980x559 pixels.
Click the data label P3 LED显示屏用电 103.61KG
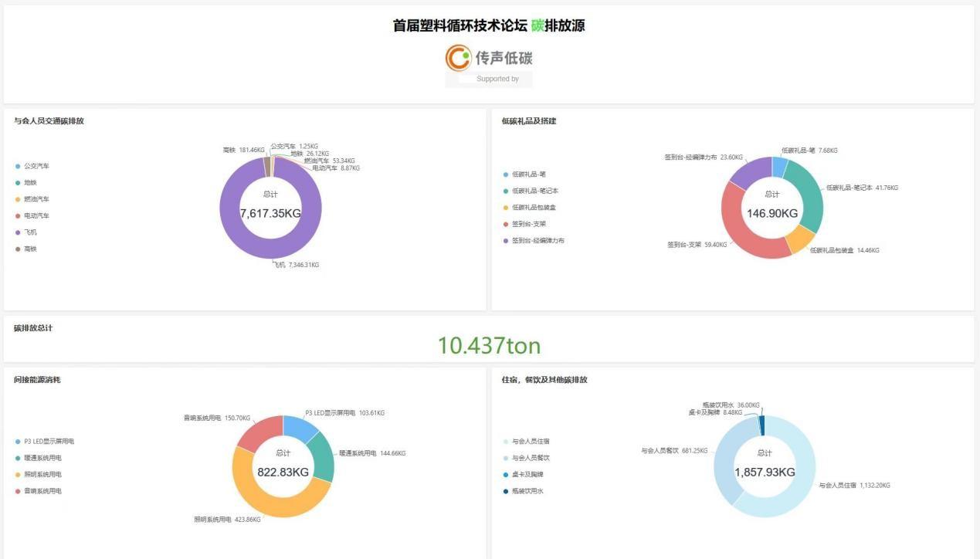[344, 413]
